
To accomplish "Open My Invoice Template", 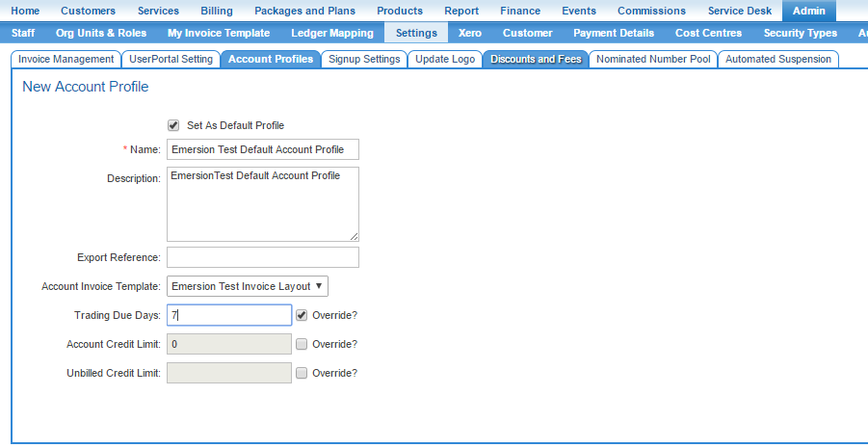I will (219, 33).
